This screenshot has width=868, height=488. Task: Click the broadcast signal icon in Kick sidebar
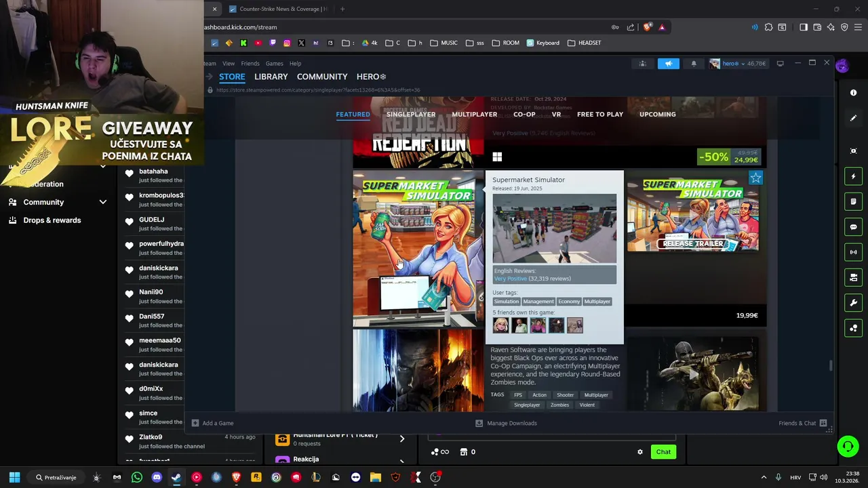(854, 252)
